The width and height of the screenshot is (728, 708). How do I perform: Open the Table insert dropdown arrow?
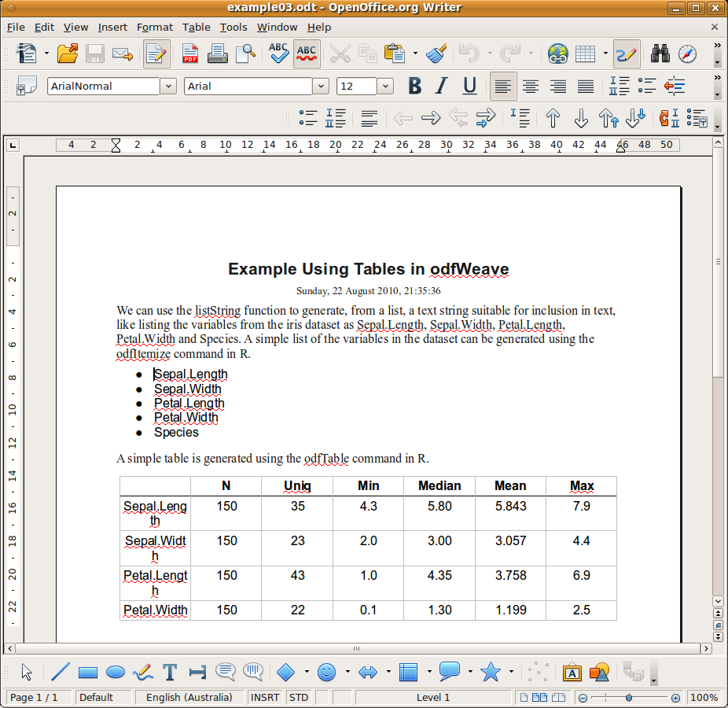pyautogui.click(x=605, y=53)
